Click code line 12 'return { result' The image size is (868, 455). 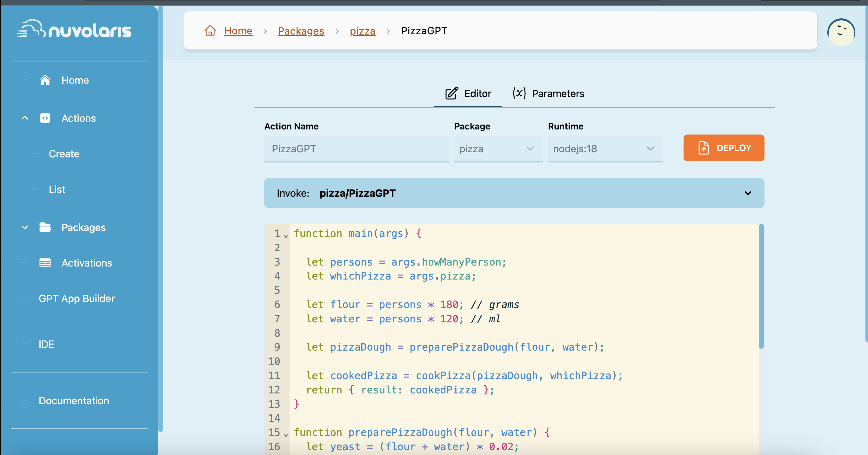pos(400,390)
